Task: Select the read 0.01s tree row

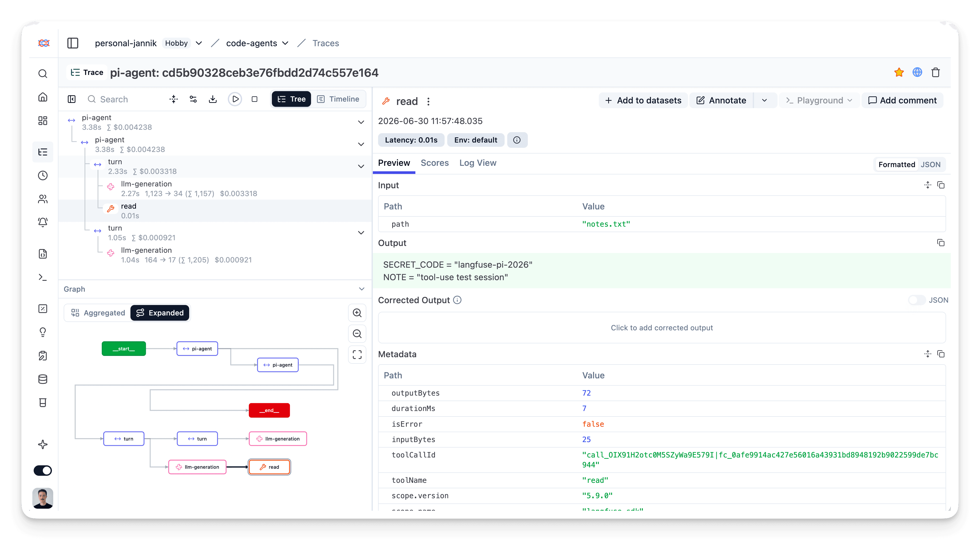Action: click(215, 210)
